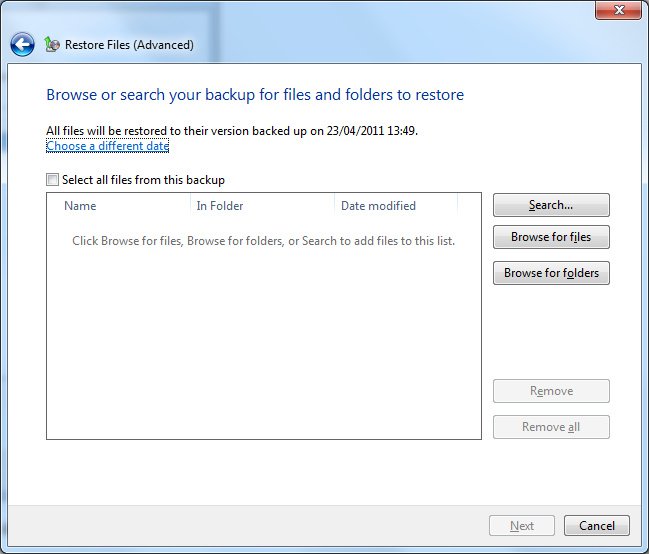Click the 'Click Browse for files' hint text
The height and width of the screenshot is (554, 649).
click(x=263, y=241)
